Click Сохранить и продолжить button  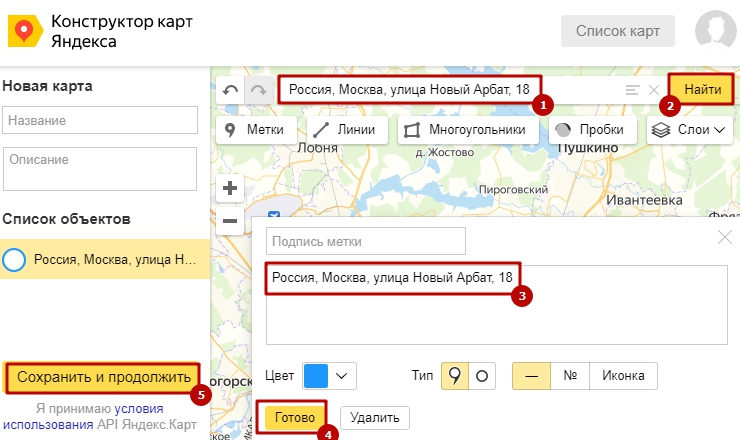click(104, 377)
